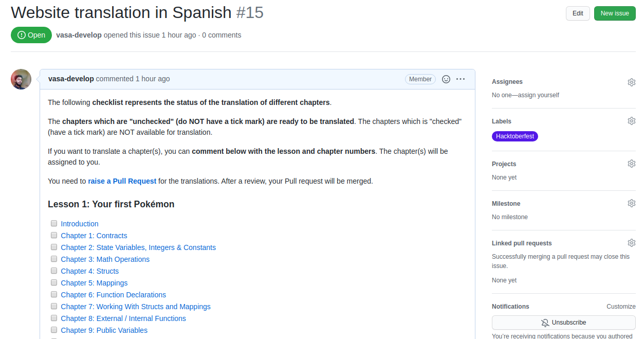This screenshot has height=339, width=644.
Task: Open Customize notification settings
Action: pos(621,306)
